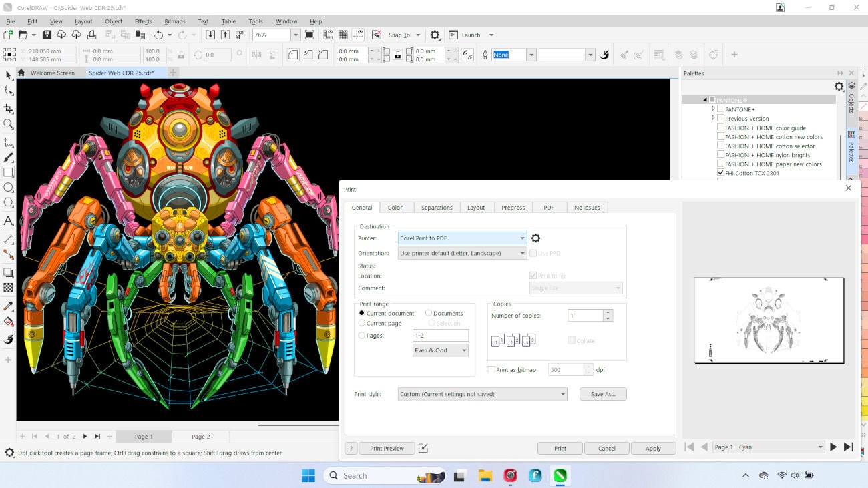Expand the PANTONE+ tree node
The image size is (868, 488).
point(713,109)
